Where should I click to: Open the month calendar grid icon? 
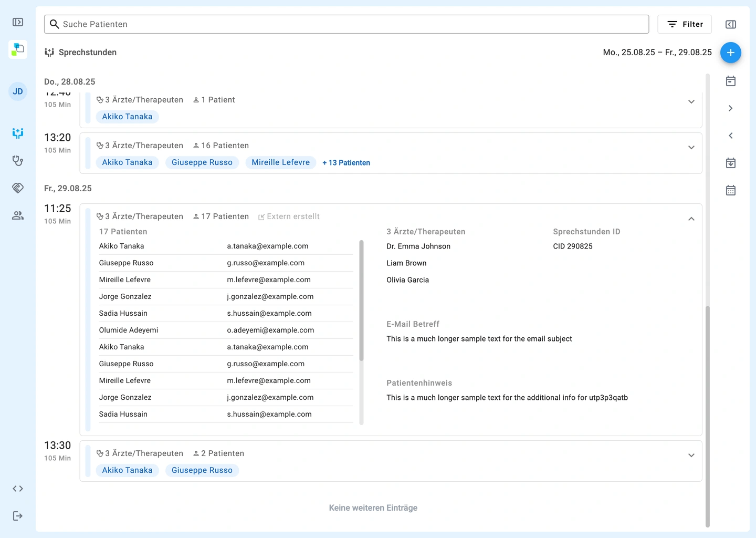click(x=730, y=190)
